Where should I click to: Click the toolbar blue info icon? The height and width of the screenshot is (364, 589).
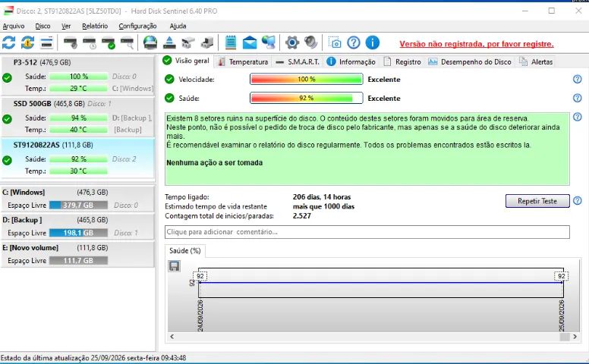(372, 42)
